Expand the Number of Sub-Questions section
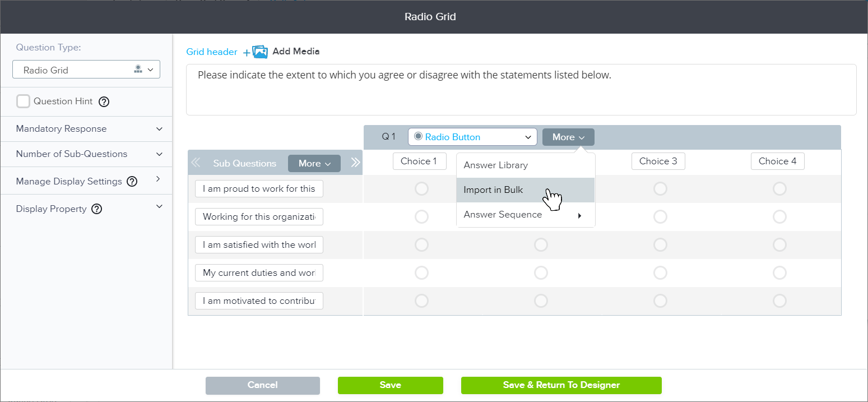Screen dimensions: 868x402 click(159, 154)
